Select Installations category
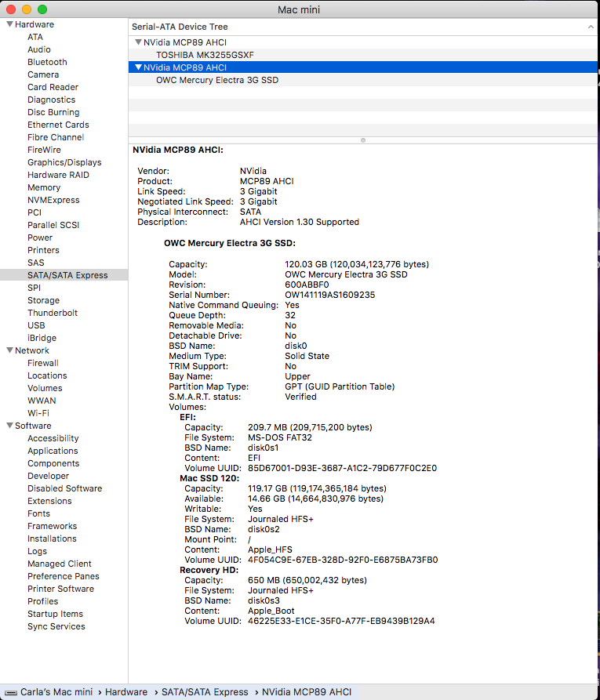600x700 pixels. (52, 539)
